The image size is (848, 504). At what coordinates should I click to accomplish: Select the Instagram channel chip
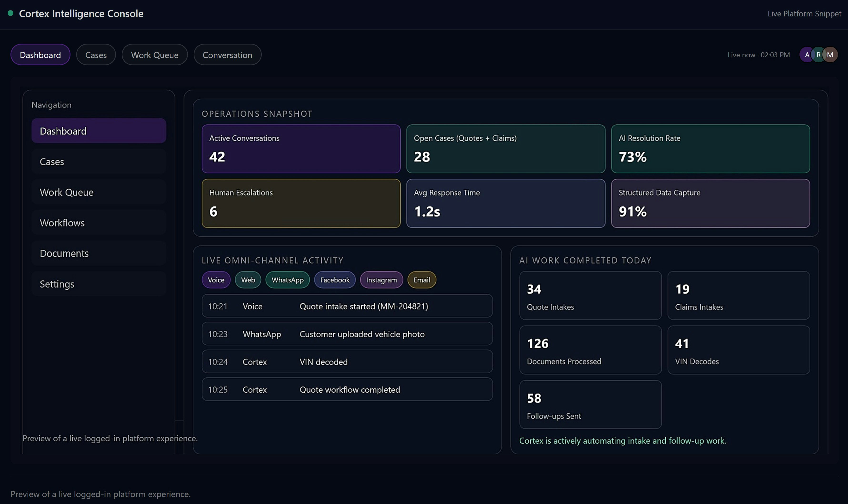[381, 280]
